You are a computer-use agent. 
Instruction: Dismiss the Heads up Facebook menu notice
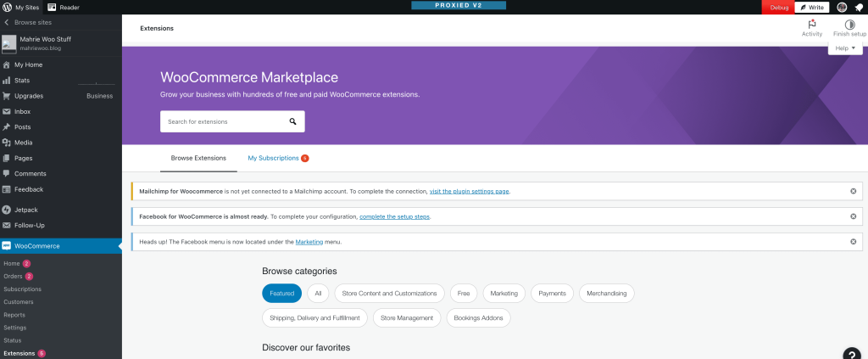853,242
